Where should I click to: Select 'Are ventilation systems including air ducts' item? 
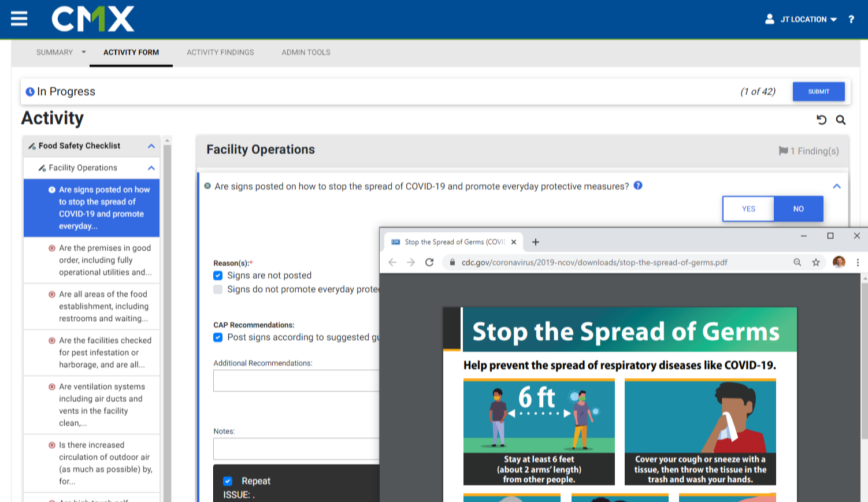coord(91,404)
